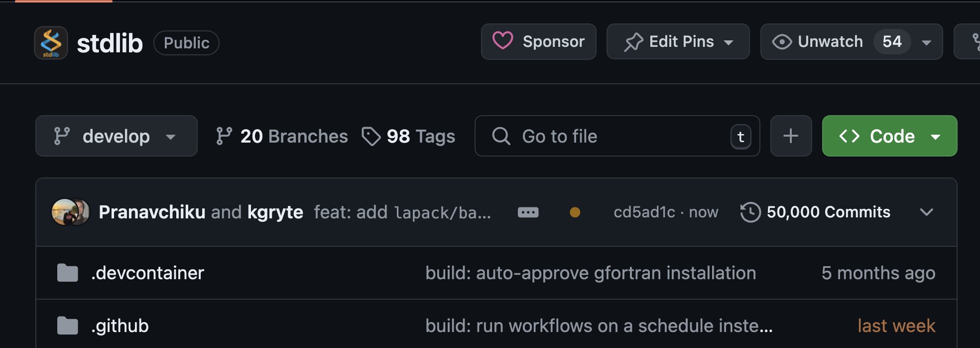
Task: Open the Unwatch notifications dropdown caret
Action: [x=926, y=42]
